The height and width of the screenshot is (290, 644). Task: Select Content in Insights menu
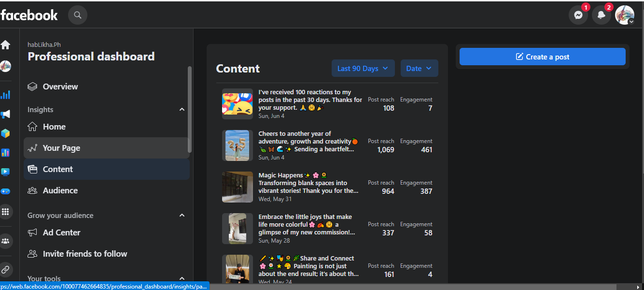click(106, 169)
